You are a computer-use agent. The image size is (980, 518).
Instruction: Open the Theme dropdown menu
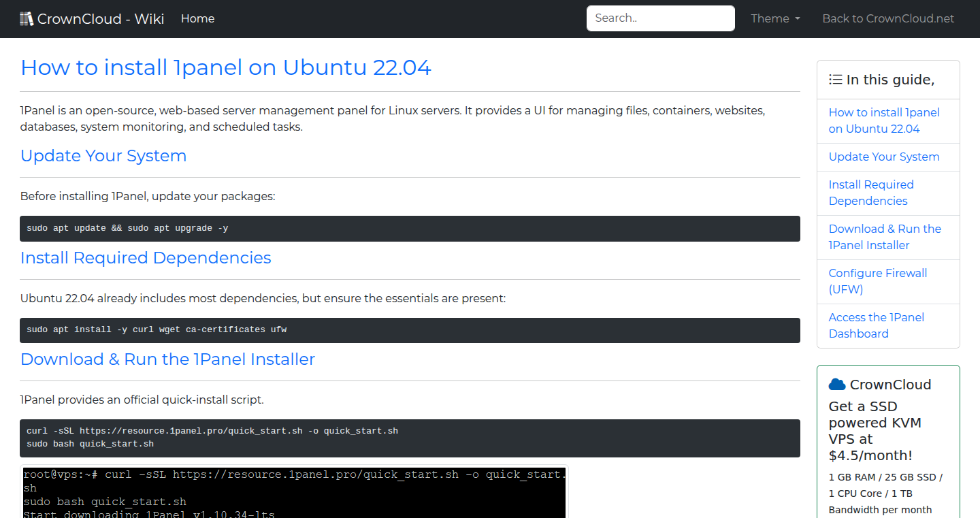click(x=775, y=18)
